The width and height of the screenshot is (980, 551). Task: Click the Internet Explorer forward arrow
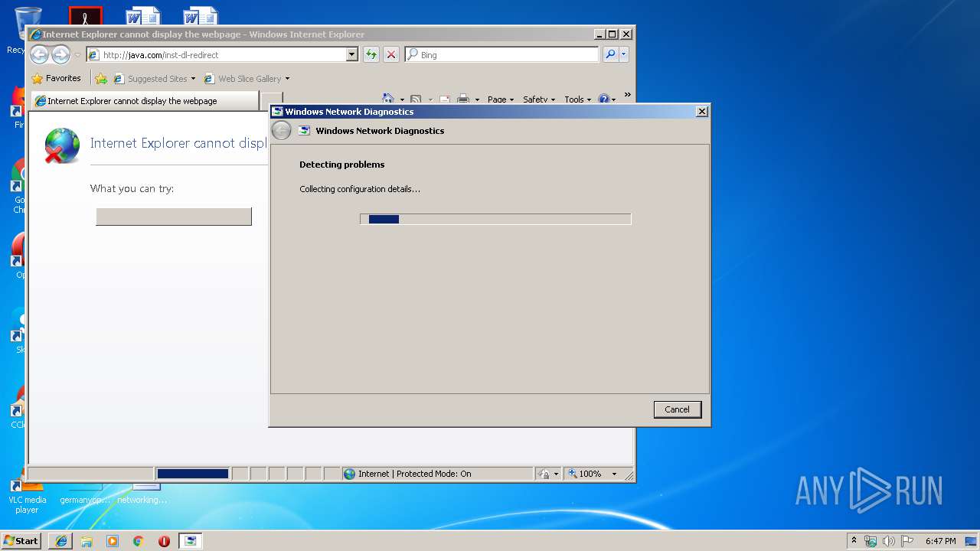(60, 54)
